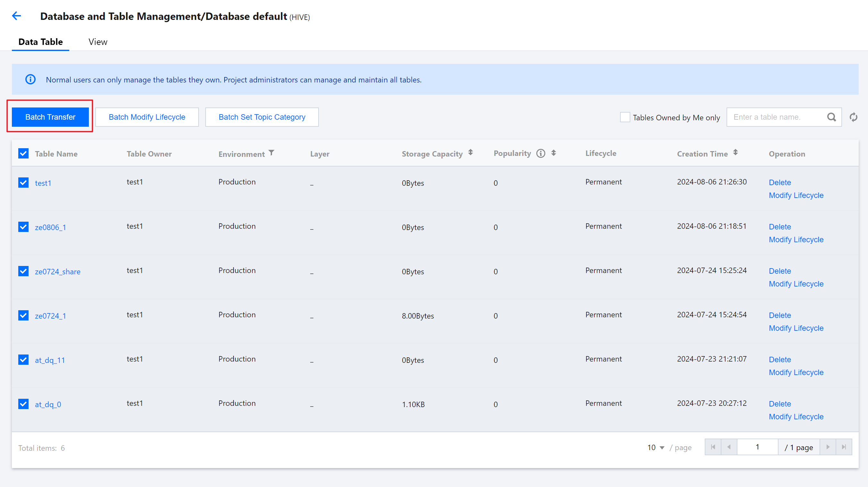Open the 10 per page dropdown
868x487 pixels.
(x=656, y=448)
